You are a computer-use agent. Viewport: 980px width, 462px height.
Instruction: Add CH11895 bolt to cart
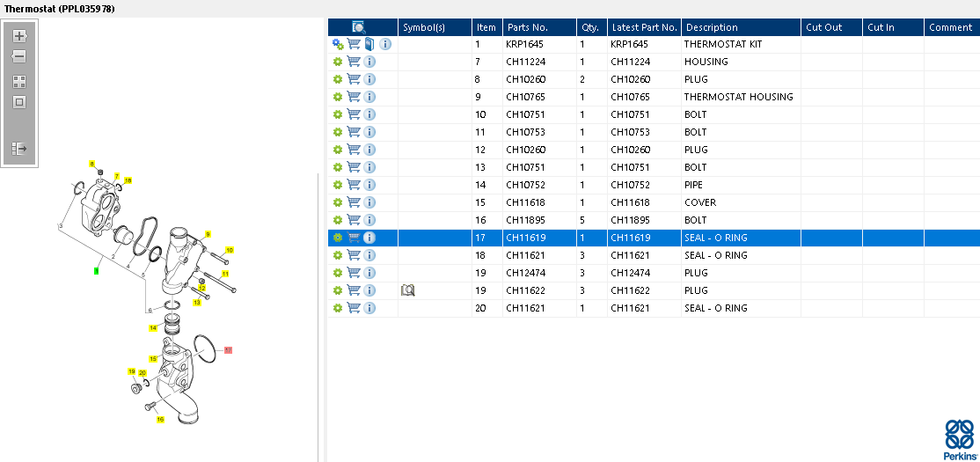354,220
